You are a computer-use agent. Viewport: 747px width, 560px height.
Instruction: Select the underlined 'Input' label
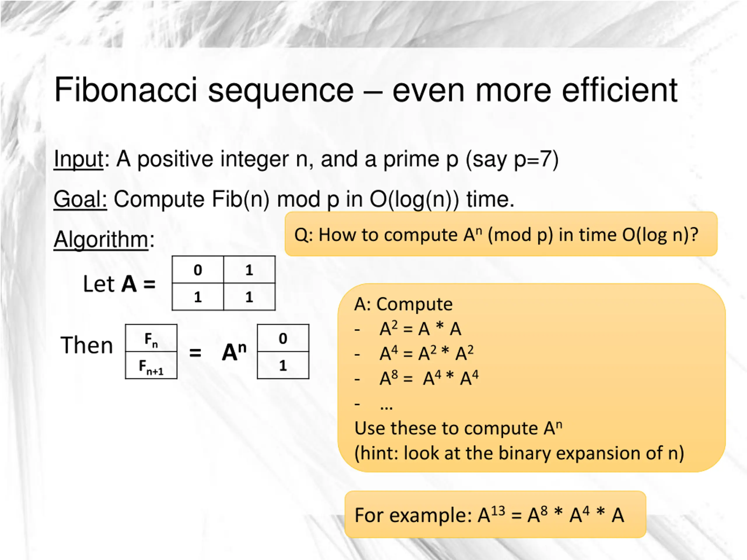coord(79,159)
